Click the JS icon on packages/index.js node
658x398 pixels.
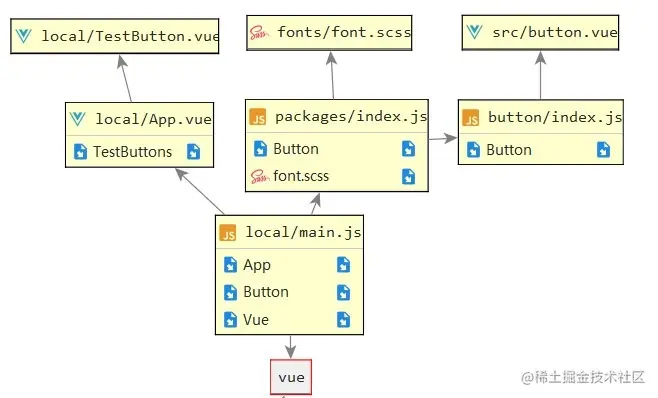point(258,117)
